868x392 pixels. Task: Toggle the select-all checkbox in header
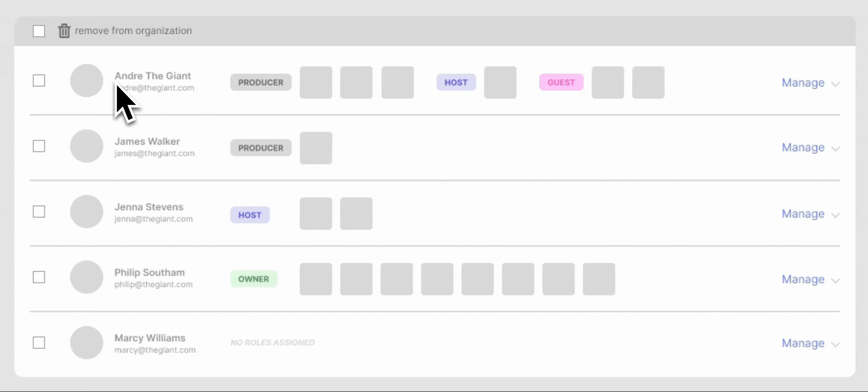39,31
